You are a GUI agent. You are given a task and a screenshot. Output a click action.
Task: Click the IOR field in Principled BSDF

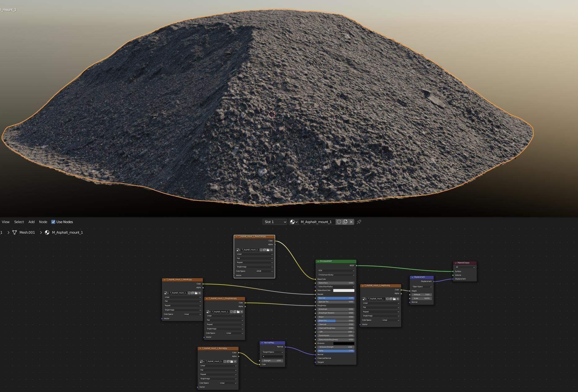click(336, 332)
